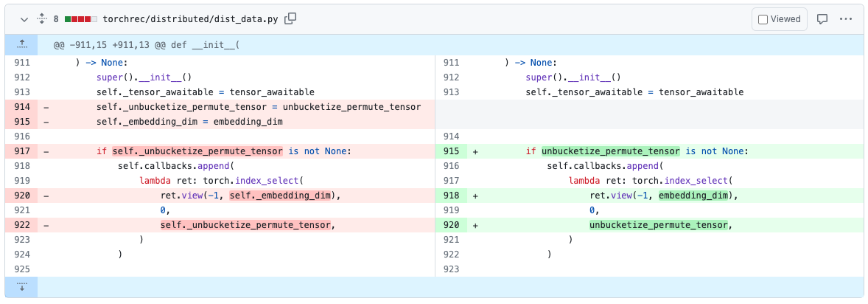Select added line number 918
The image size is (868, 304).
pyautogui.click(x=451, y=196)
